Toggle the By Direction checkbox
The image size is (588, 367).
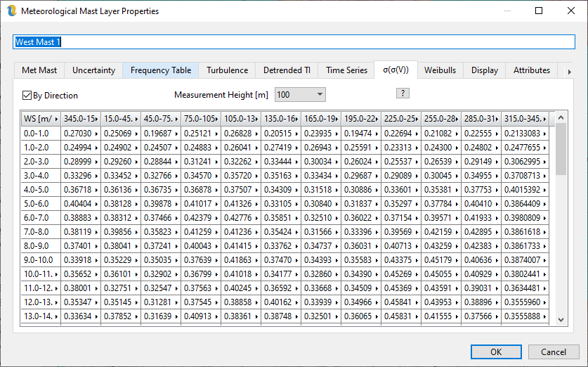point(27,95)
